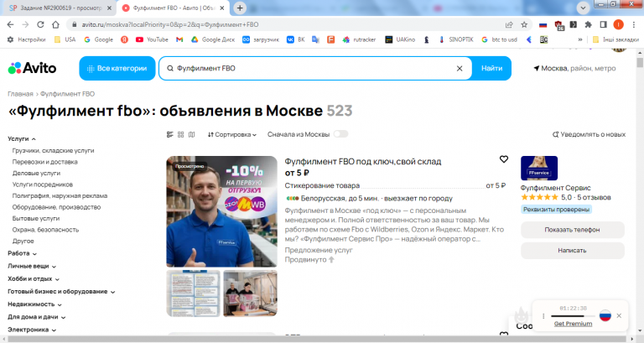Open listing thumbnail with workers packing
The height and width of the screenshot is (343, 644).
point(250,294)
